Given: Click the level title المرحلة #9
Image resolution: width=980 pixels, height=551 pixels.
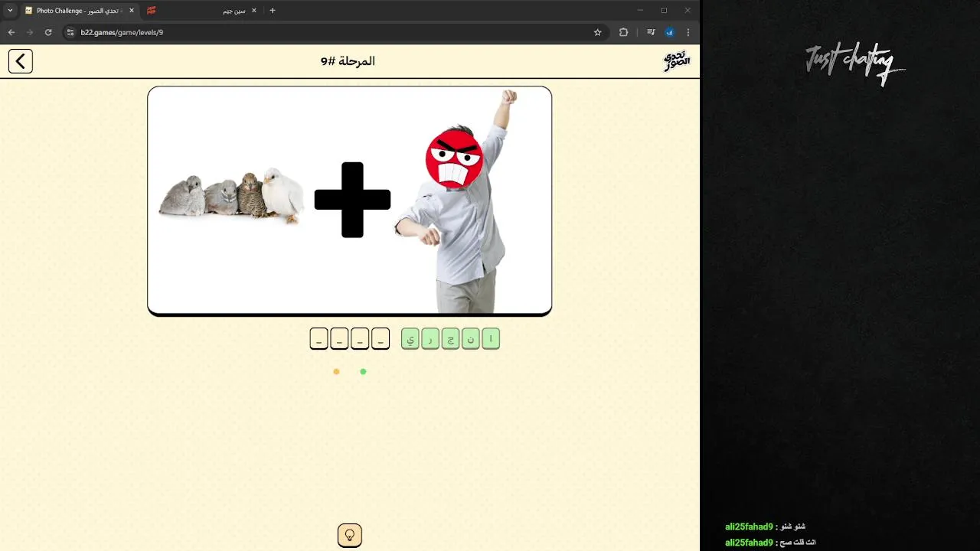Looking at the screenshot, I should (x=348, y=61).
